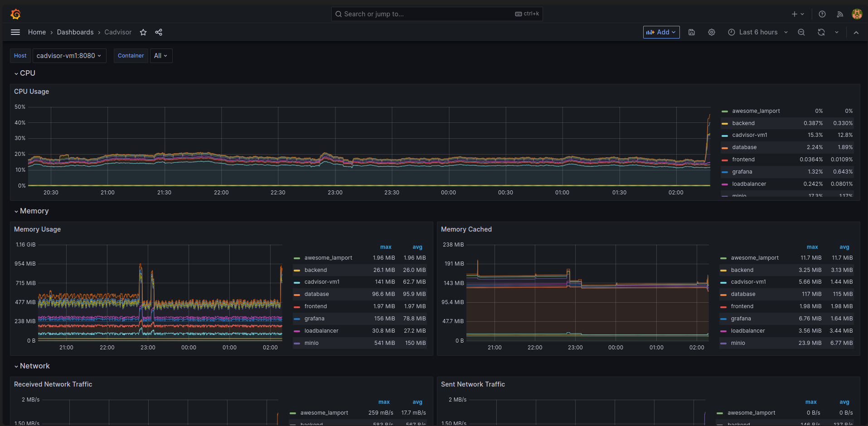Image resolution: width=868 pixels, height=426 pixels.
Task: Click 15.3% cadvisor-vm1 value in CPU legend
Action: [815, 135]
